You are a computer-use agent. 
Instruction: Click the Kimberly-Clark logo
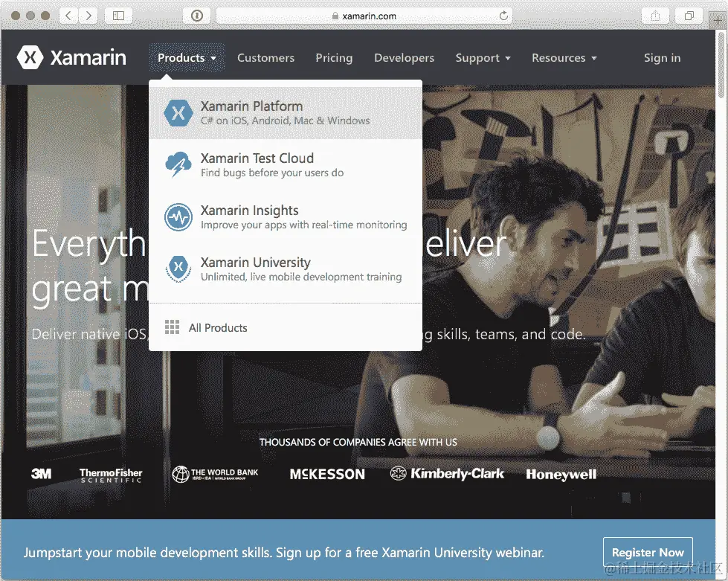[447, 473]
